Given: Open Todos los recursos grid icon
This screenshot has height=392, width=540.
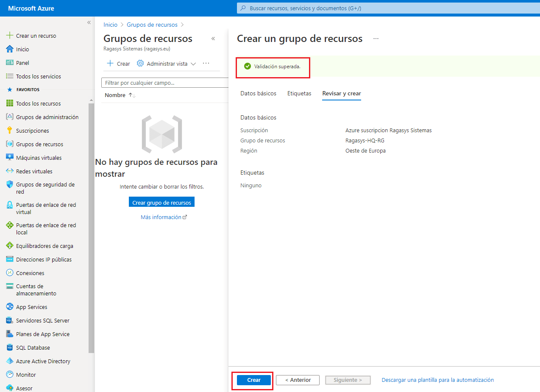Looking at the screenshot, I should pyautogui.click(x=10, y=103).
